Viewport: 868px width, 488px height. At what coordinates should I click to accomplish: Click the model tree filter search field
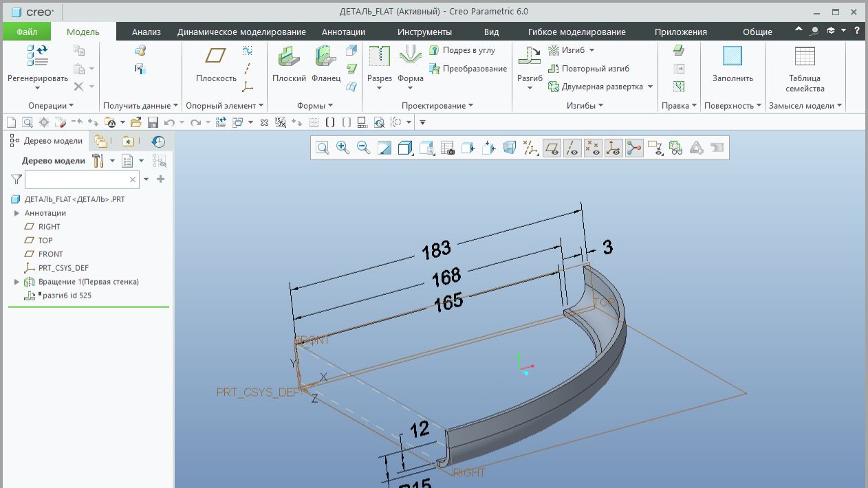click(76, 179)
